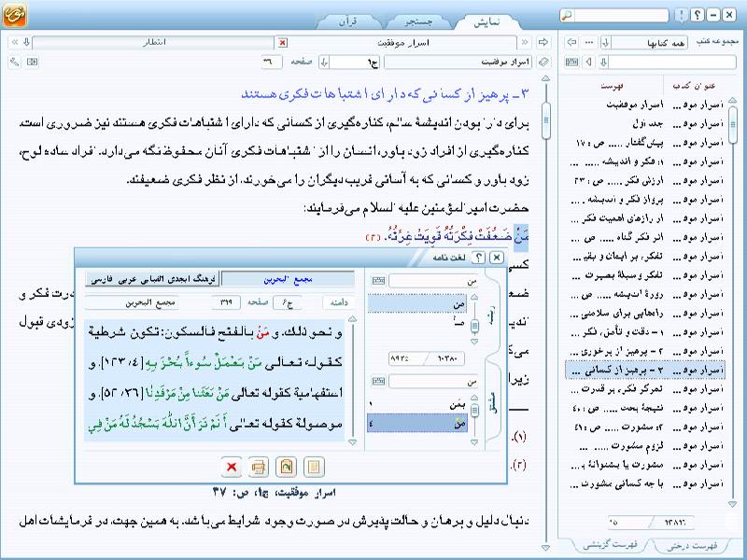The width and height of the screenshot is (747, 560).
Task: Click the yellow note icon in dictionary footer
Action: coord(313,468)
